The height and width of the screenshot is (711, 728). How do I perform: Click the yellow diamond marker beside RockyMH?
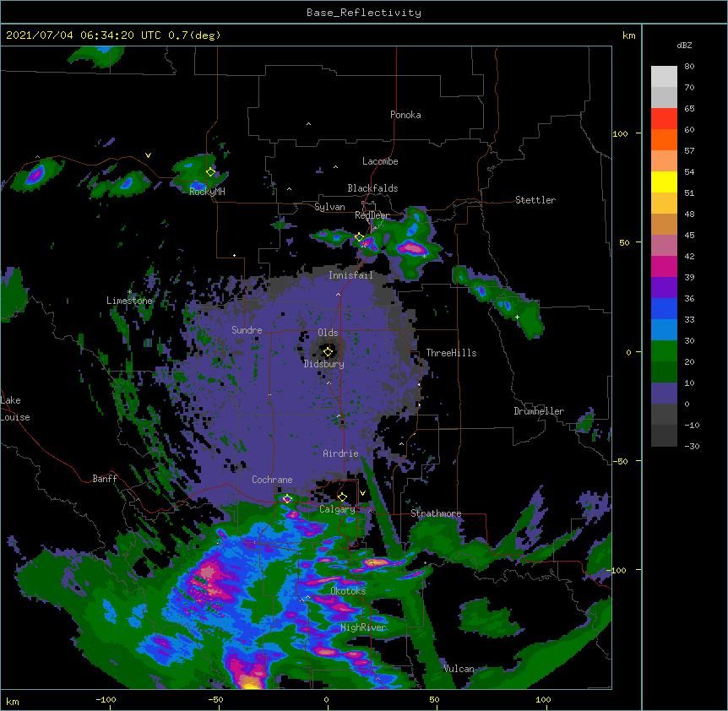point(210,172)
